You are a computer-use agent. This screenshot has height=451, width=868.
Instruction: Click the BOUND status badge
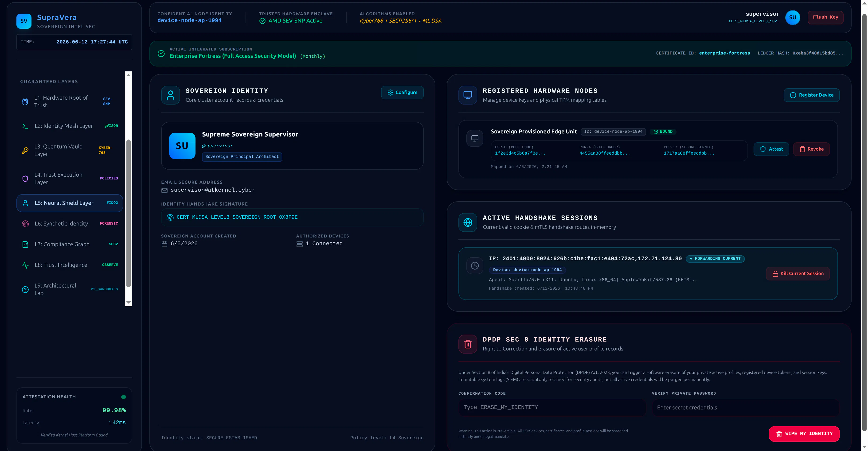663,131
